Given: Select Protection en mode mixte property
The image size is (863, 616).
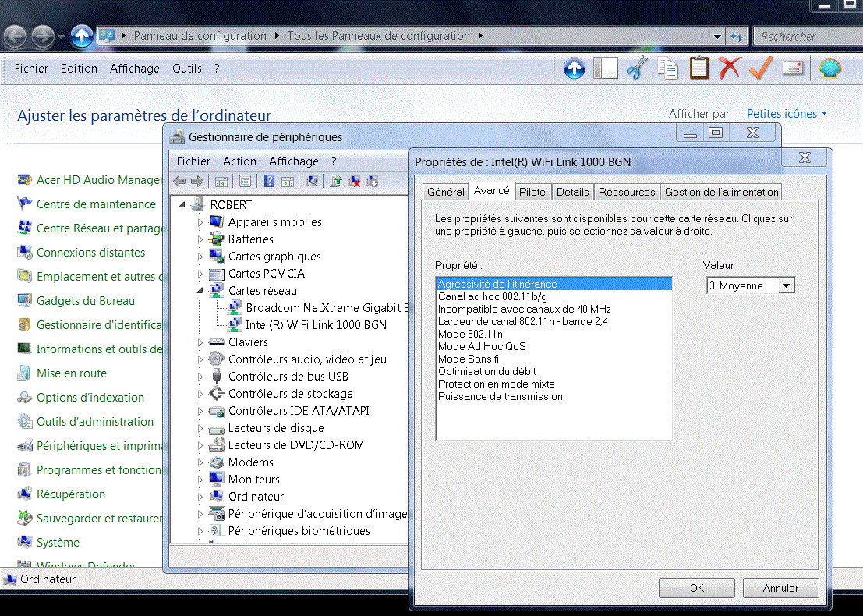Looking at the screenshot, I should click(x=497, y=384).
